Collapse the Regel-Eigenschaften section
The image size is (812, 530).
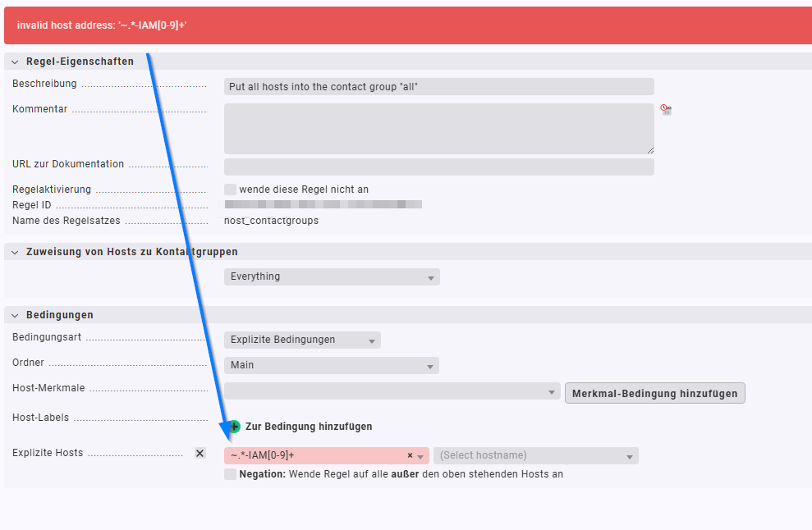point(15,62)
